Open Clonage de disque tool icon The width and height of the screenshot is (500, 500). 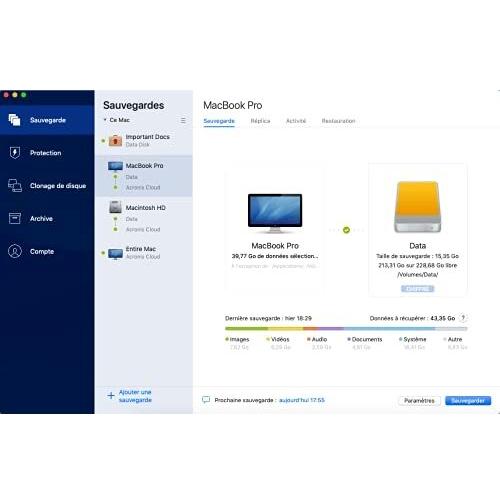(x=15, y=185)
